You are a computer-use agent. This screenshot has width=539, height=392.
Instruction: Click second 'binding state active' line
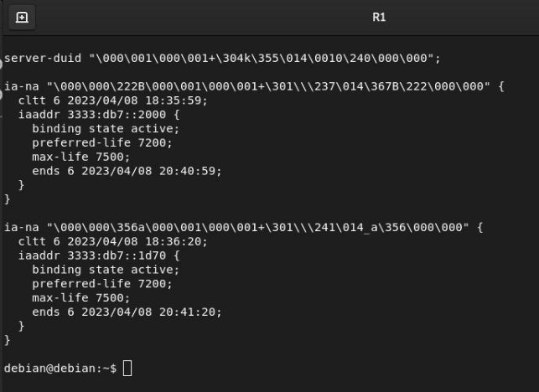click(x=106, y=270)
